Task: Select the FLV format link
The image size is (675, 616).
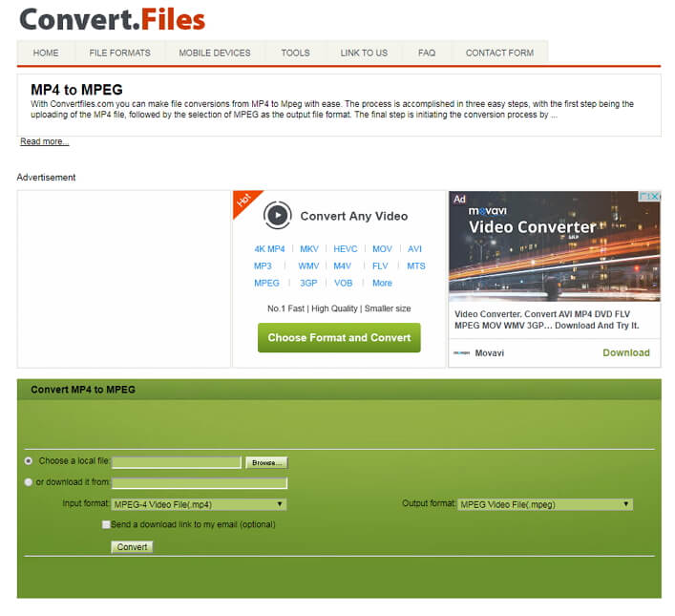Action: (380, 266)
